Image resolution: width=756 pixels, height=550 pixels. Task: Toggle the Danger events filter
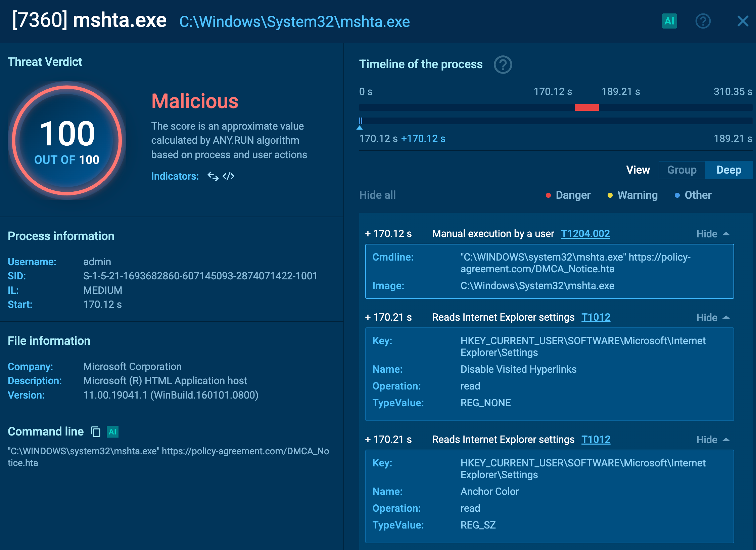click(x=568, y=195)
